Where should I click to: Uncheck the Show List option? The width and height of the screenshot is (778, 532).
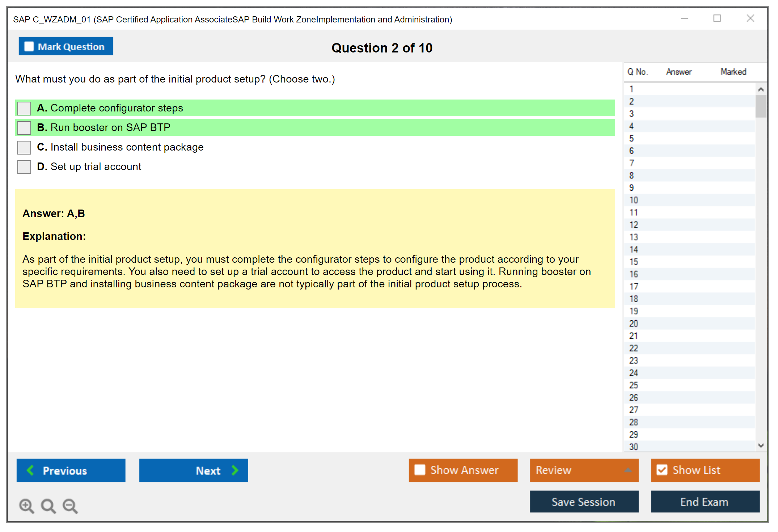[662, 470]
